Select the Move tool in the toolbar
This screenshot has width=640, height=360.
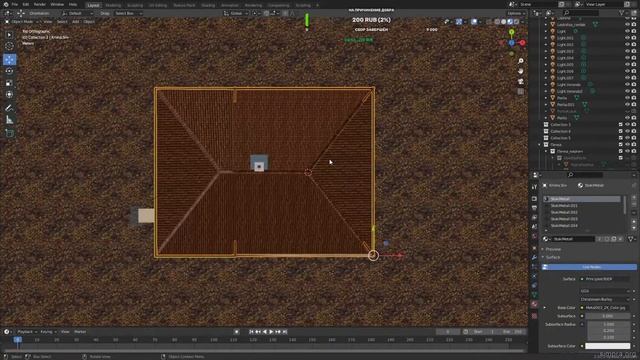[9, 60]
